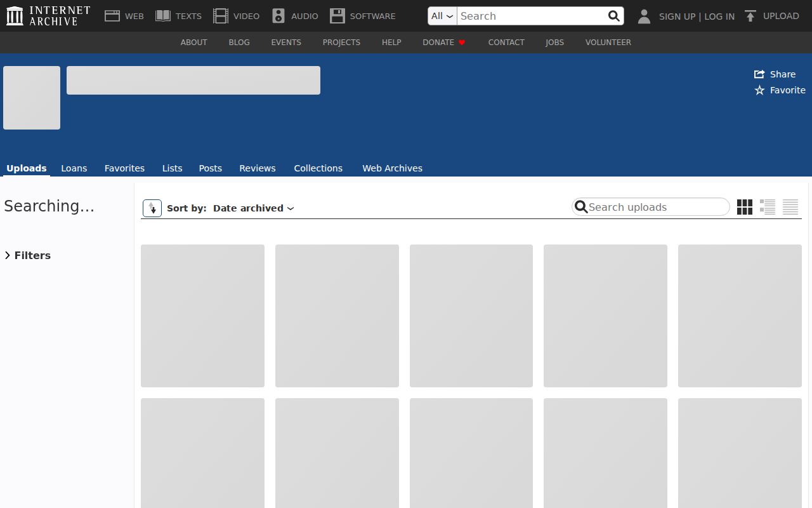
Task: Switch to grid tile view
Action: tap(745, 207)
